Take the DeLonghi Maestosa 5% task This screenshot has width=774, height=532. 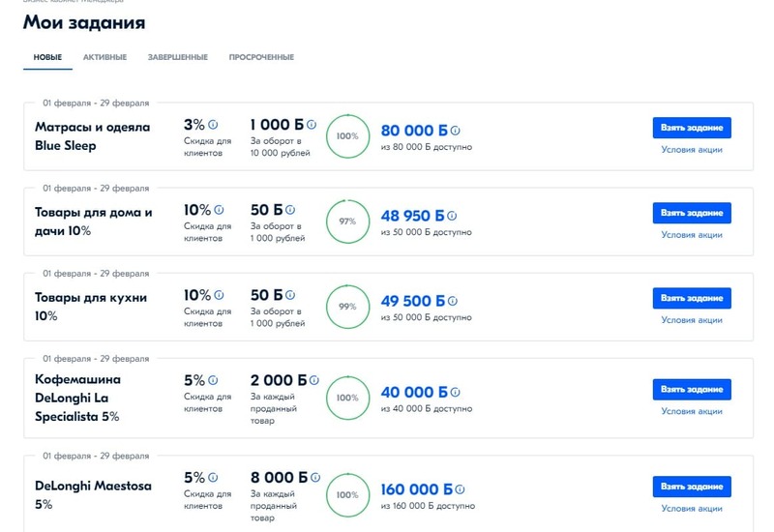click(x=691, y=487)
